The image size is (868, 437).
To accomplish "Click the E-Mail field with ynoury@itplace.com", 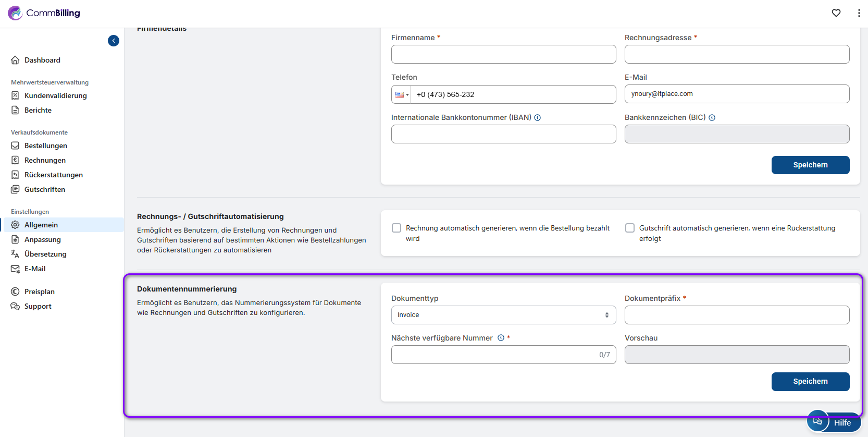I will pos(737,94).
